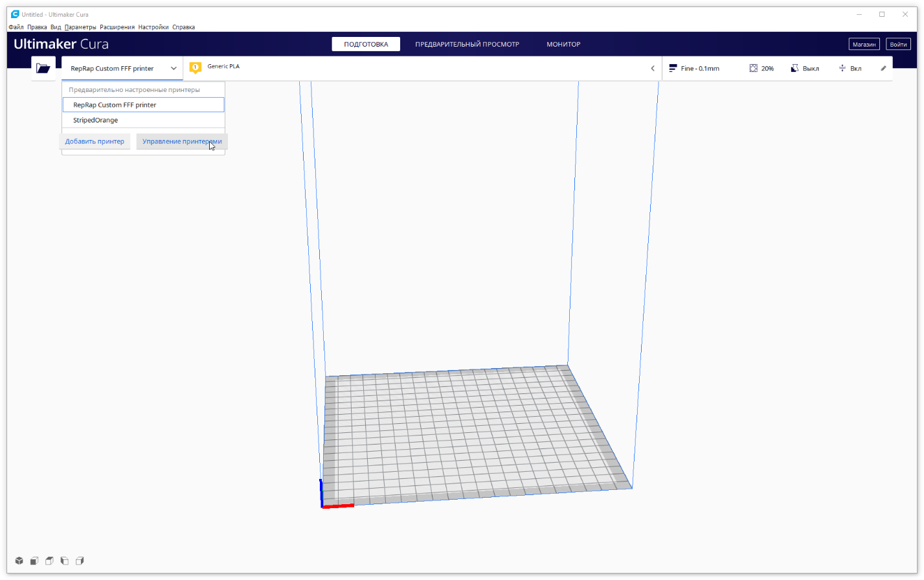Click the pencil icon for custom print settings
This screenshot has height=580, width=924.
pyautogui.click(x=883, y=68)
